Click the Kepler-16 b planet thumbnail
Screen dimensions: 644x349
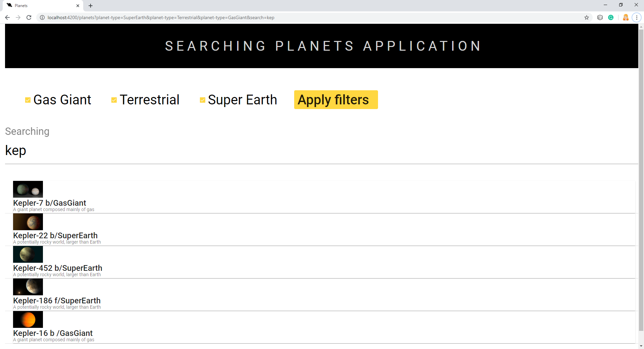pyautogui.click(x=28, y=319)
